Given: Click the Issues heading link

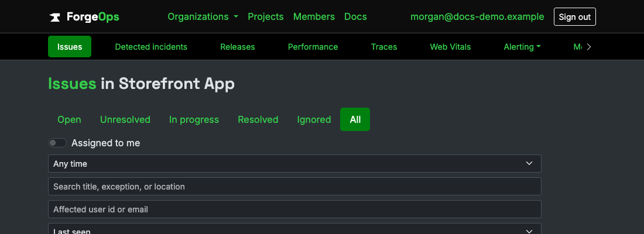Looking at the screenshot, I should tap(72, 84).
